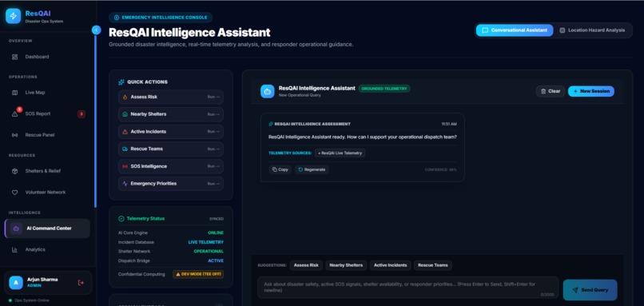The height and width of the screenshot is (306, 644).
Task: Switch to Conversational Assistant tab
Action: pyautogui.click(x=515, y=30)
